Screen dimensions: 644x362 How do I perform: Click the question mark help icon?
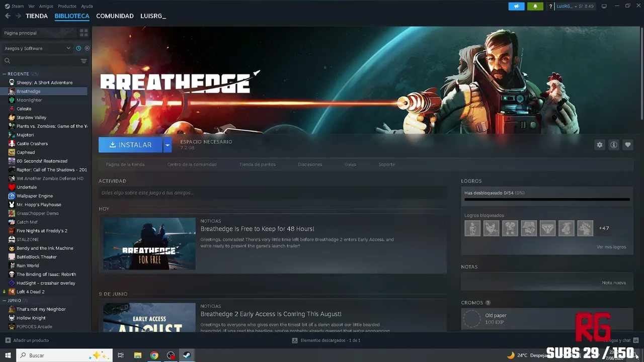pos(551,7)
